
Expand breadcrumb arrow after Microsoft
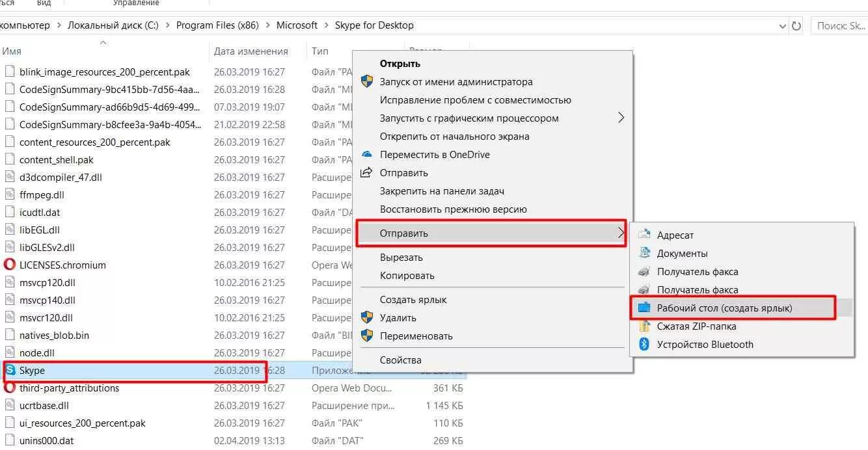click(x=326, y=25)
